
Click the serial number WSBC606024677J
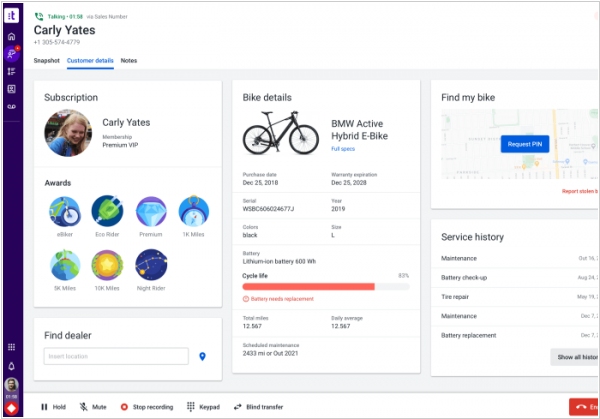tap(268, 209)
